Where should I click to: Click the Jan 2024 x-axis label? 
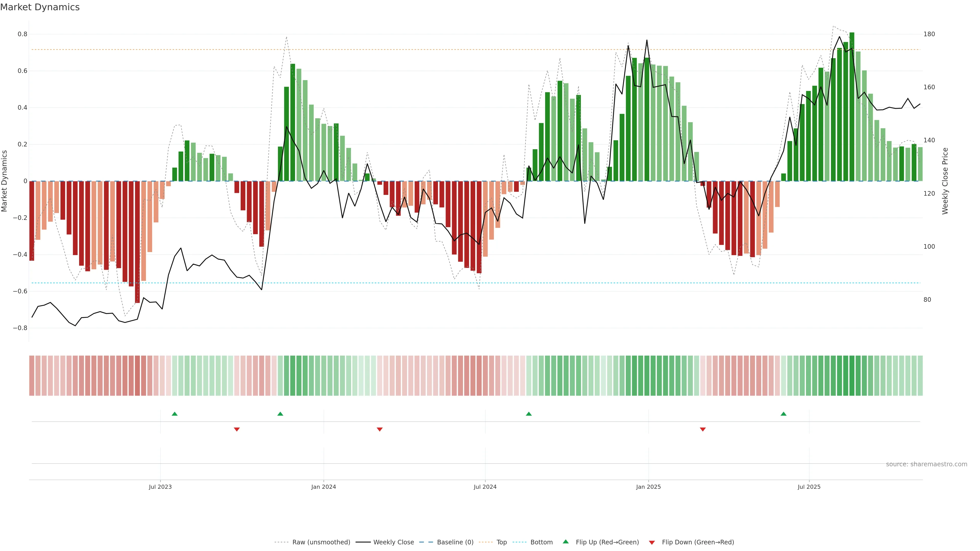[323, 487]
